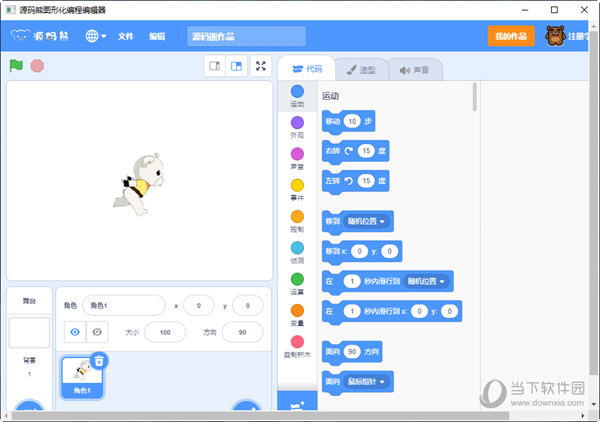Switch to small stage layout

click(x=215, y=66)
